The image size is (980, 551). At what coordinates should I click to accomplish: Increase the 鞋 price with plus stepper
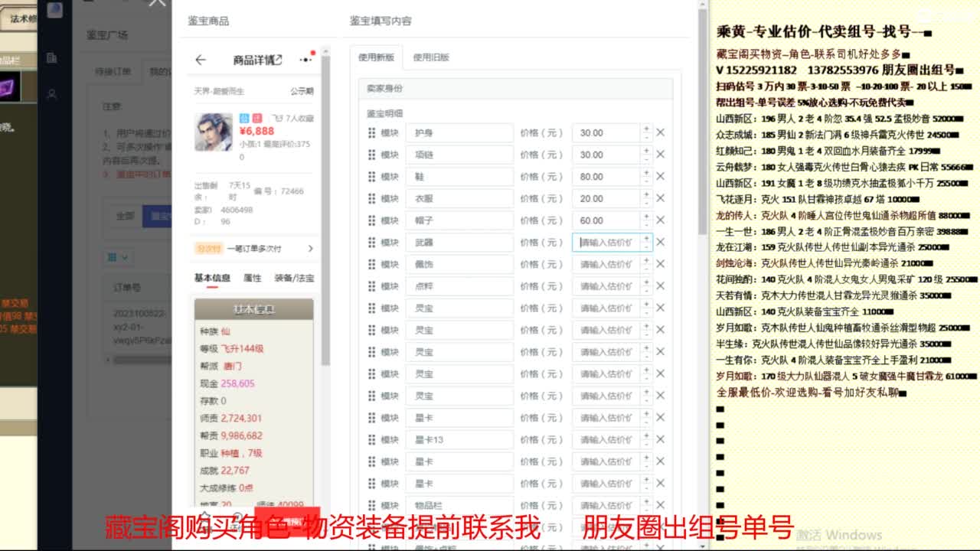[x=646, y=172]
